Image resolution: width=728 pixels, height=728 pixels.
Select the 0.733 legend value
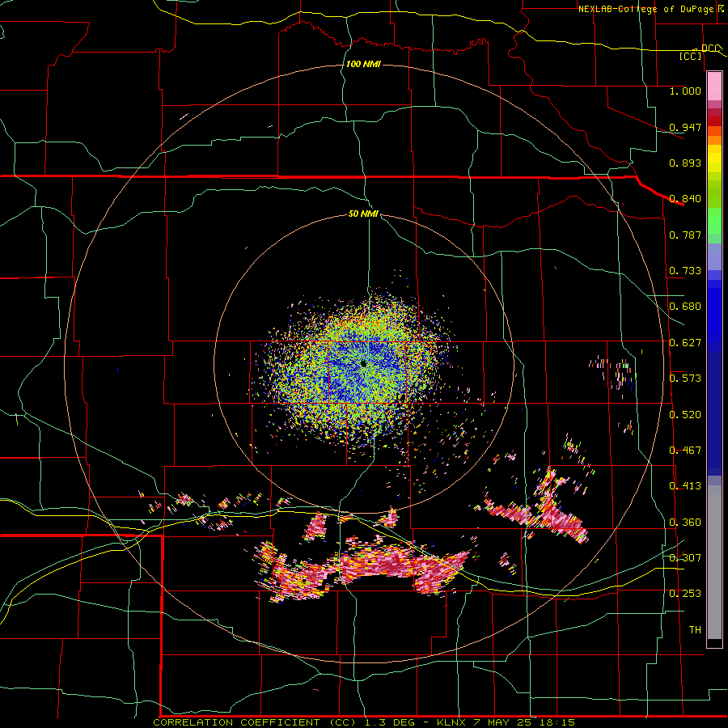coord(685,271)
